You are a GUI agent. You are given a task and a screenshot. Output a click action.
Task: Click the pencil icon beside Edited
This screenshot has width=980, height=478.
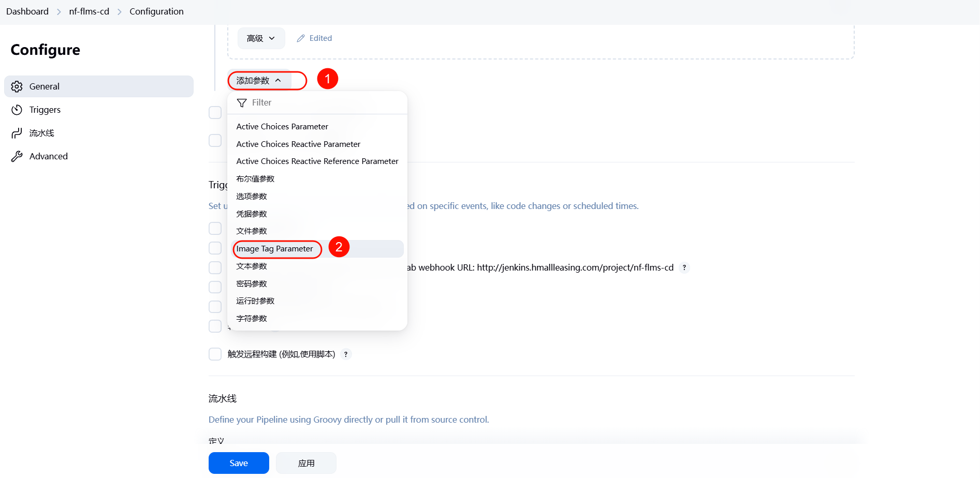[x=301, y=38]
